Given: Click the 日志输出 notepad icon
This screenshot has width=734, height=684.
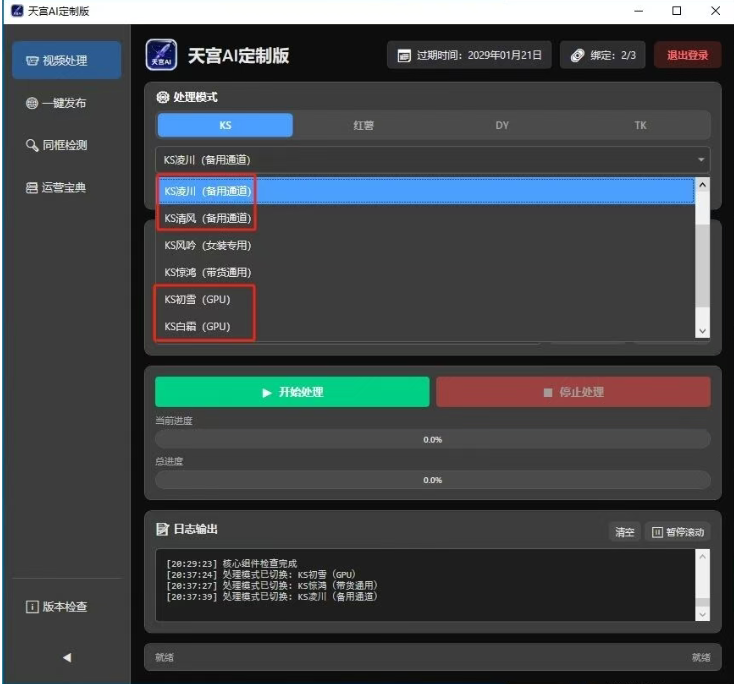Looking at the screenshot, I should pyautogui.click(x=162, y=529).
